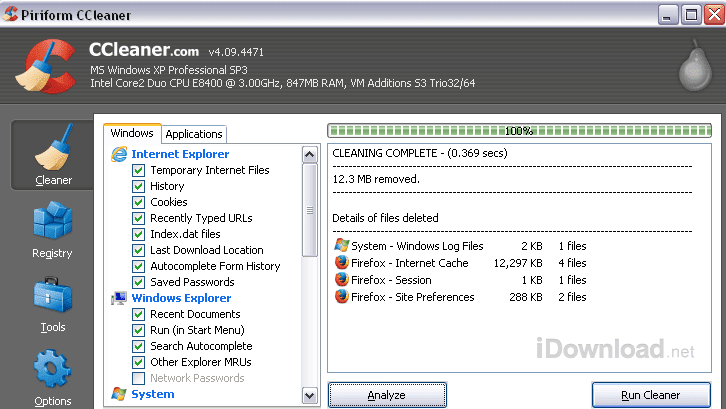Open the Tools toolbox section
This screenshot has height=409, width=726.
coord(52,305)
